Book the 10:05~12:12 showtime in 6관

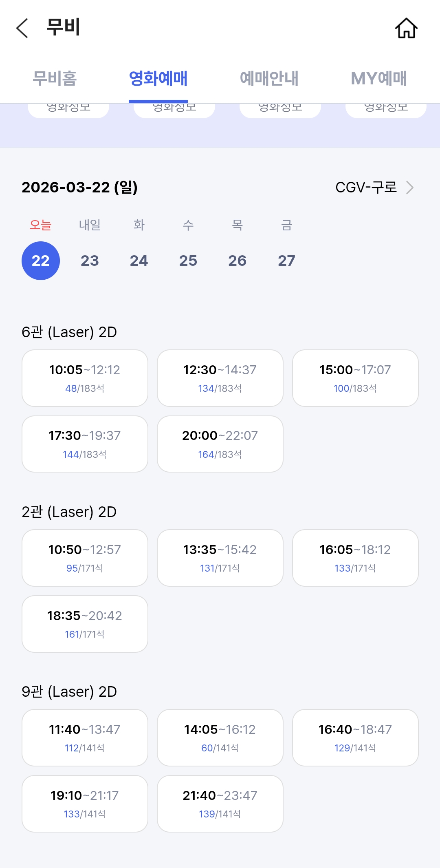pyautogui.click(x=85, y=378)
